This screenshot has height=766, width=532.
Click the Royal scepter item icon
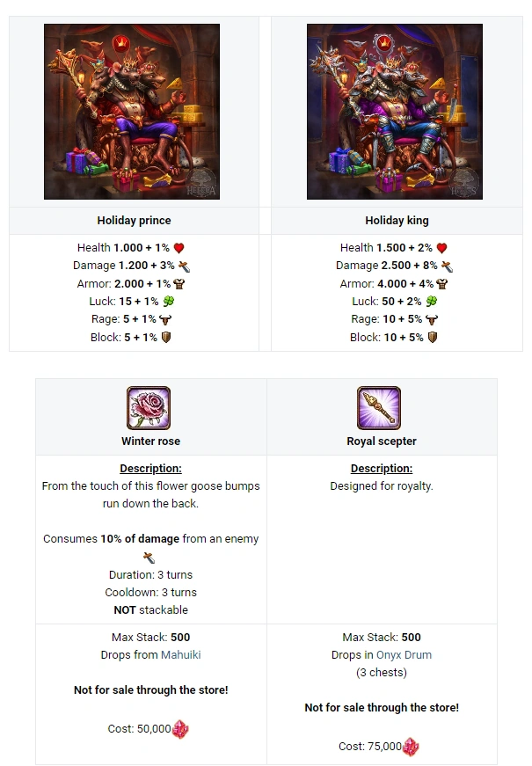[x=379, y=408]
